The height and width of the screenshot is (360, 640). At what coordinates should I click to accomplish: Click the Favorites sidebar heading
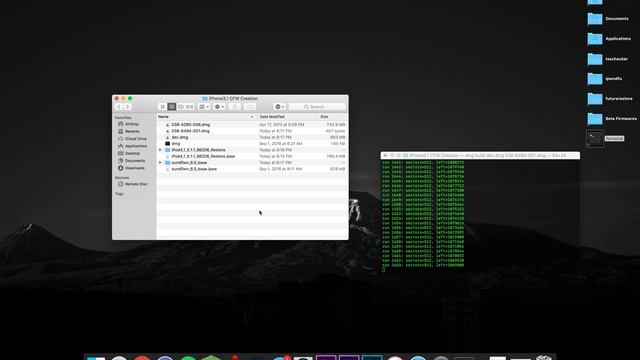click(x=123, y=118)
